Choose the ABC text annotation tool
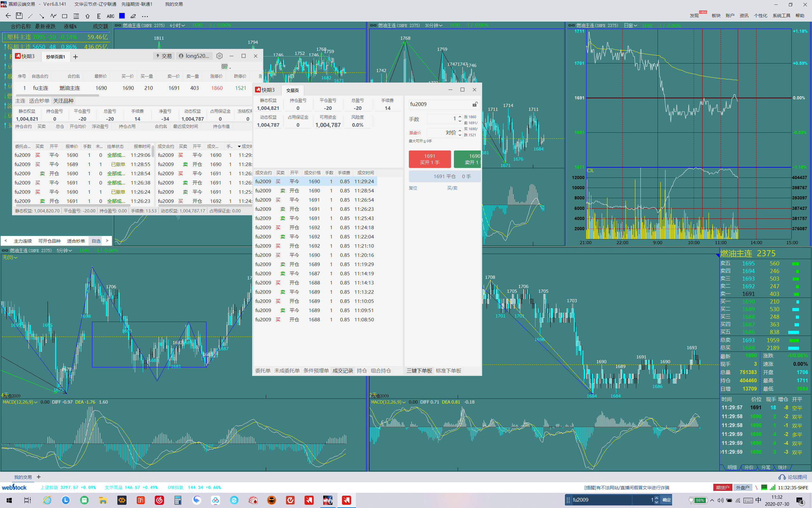 click(x=110, y=16)
